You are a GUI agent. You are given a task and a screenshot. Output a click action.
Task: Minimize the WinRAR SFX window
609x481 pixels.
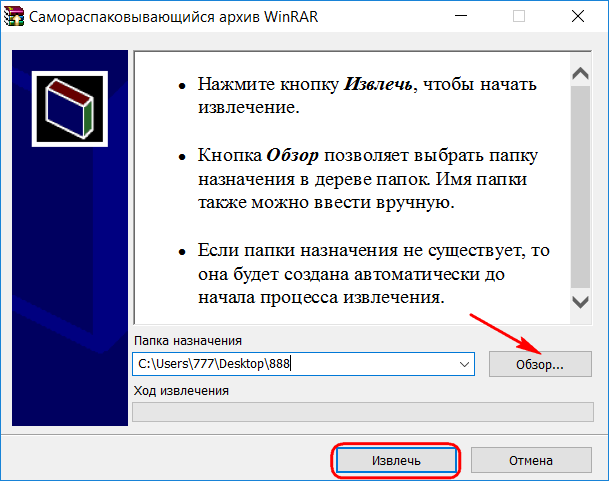pyautogui.click(x=461, y=16)
